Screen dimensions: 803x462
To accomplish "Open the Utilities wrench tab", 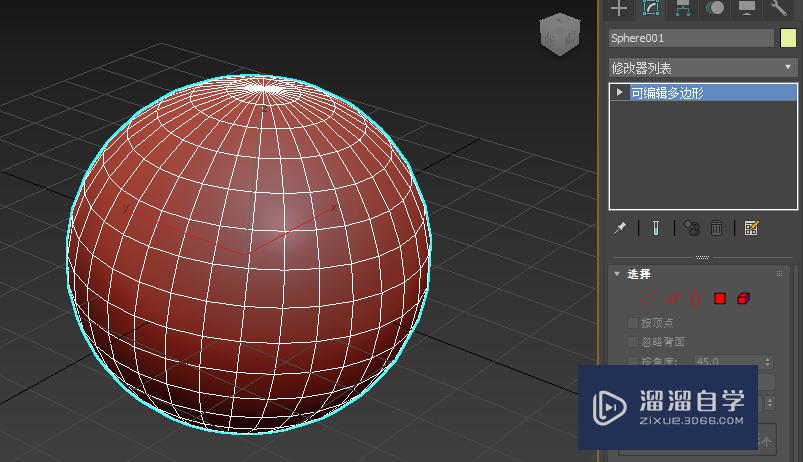I will tap(778, 8).
